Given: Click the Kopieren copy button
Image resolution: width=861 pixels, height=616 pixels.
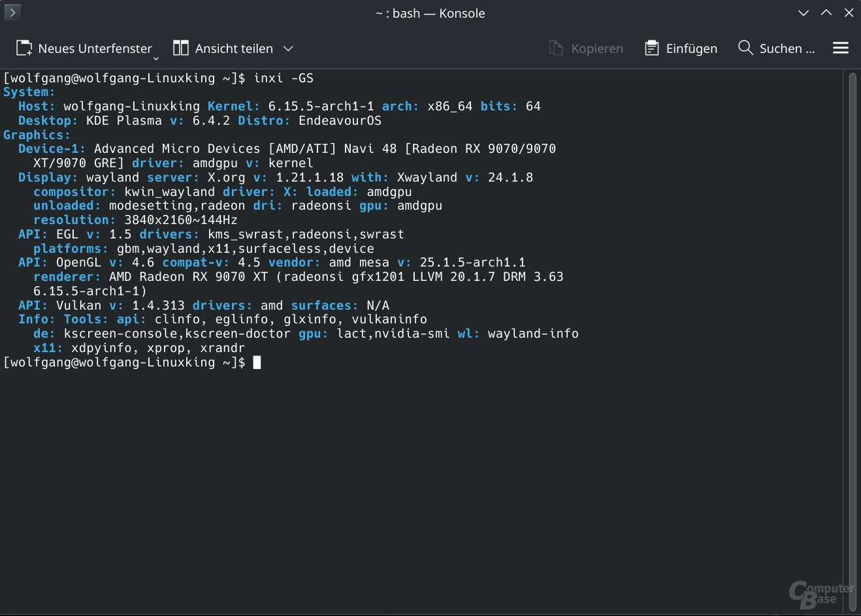Looking at the screenshot, I should coord(586,48).
